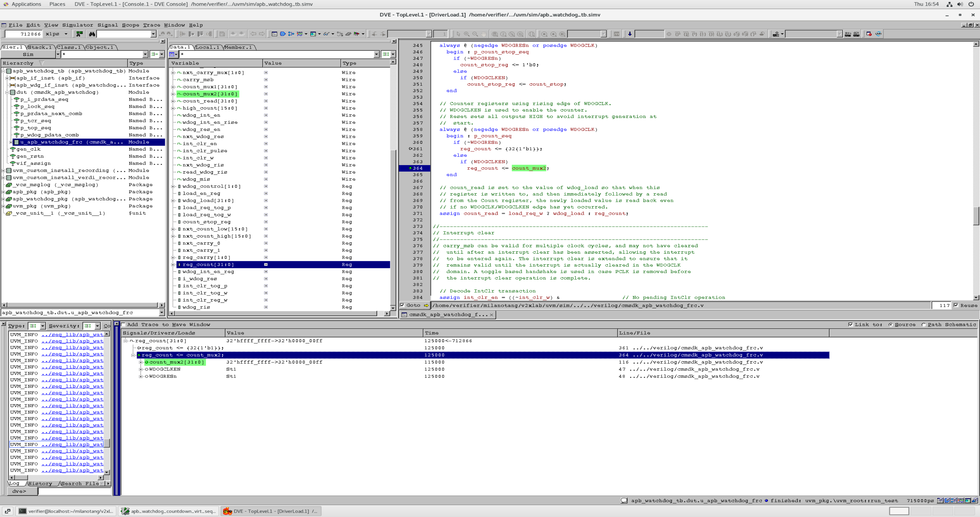Toggle the Reuse checkbox
This screenshot has height=517, width=980.
[956, 305]
